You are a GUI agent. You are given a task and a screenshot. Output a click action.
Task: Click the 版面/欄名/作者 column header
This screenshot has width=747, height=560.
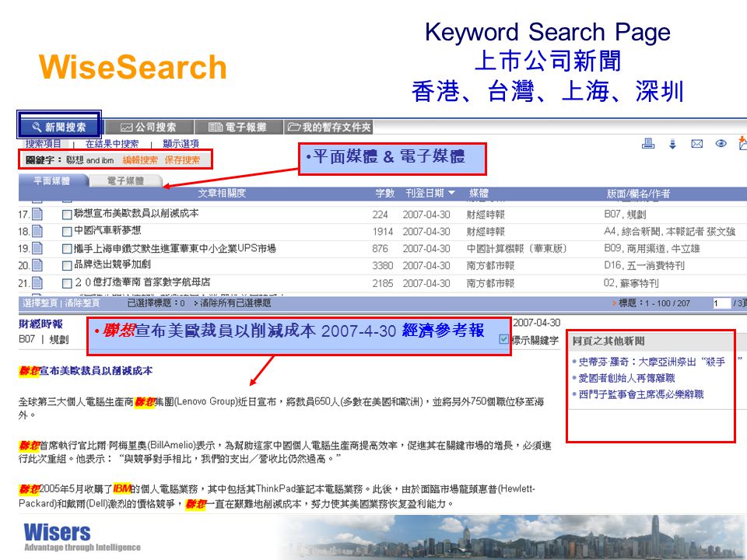coord(638,194)
